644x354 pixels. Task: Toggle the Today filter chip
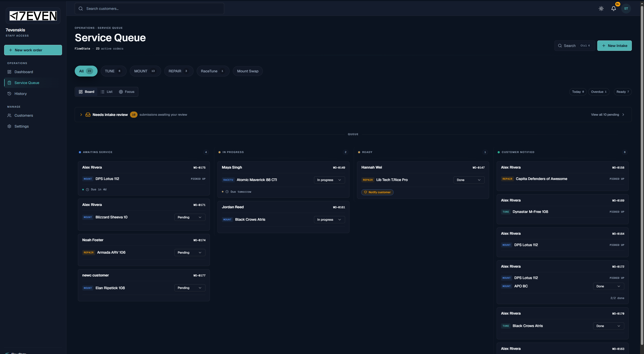pyautogui.click(x=578, y=92)
